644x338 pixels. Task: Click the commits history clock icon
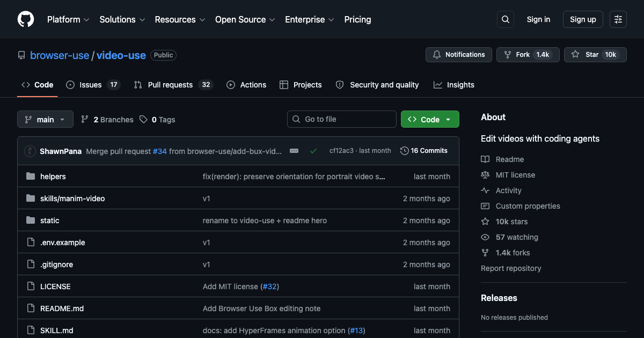405,151
